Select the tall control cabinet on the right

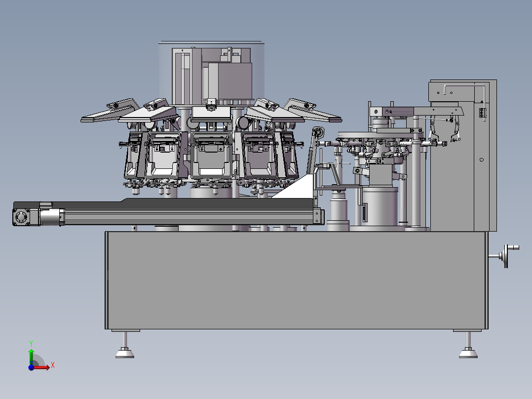(x=463, y=156)
